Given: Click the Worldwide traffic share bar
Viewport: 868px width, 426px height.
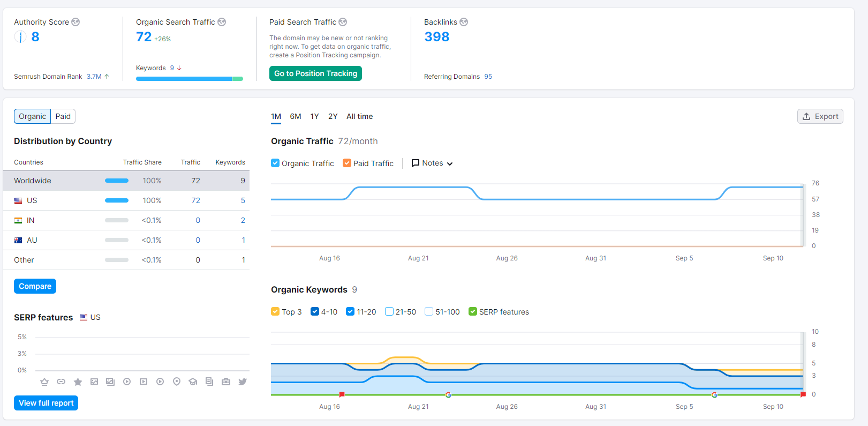Looking at the screenshot, I should (x=117, y=181).
